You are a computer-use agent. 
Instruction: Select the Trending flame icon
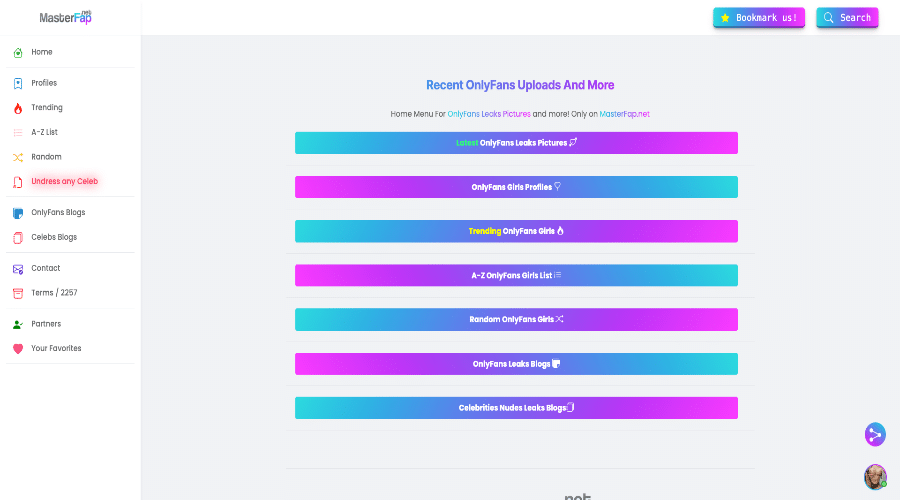18,108
